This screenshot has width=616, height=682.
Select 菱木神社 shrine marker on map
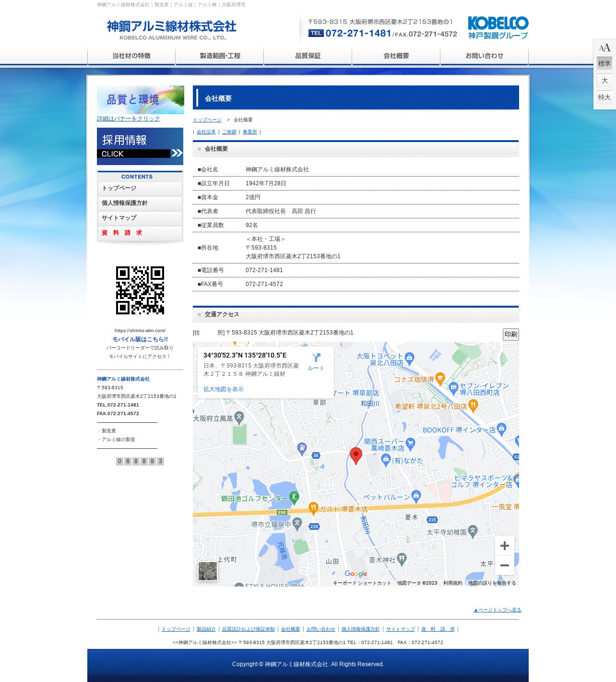pyautogui.click(x=402, y=559)
